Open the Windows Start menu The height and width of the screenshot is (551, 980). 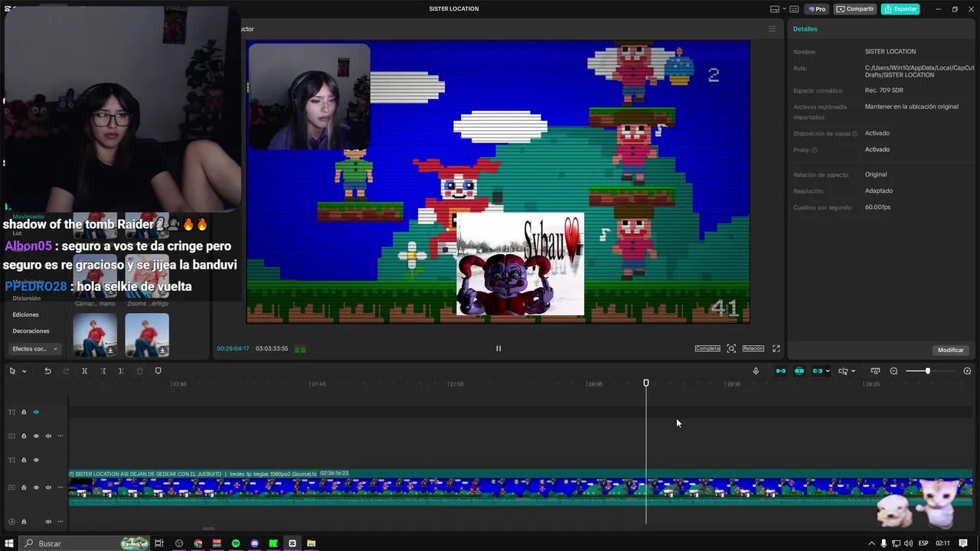9,543
